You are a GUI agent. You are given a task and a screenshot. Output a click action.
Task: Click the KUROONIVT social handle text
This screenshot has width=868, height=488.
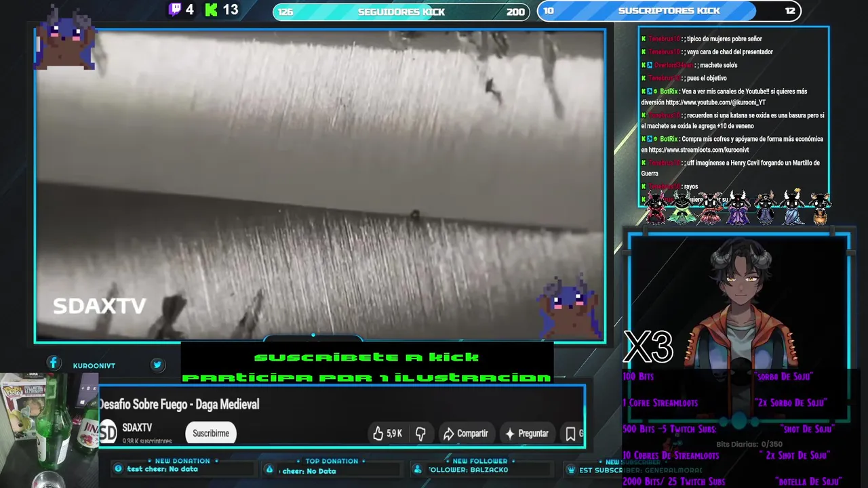94,365
